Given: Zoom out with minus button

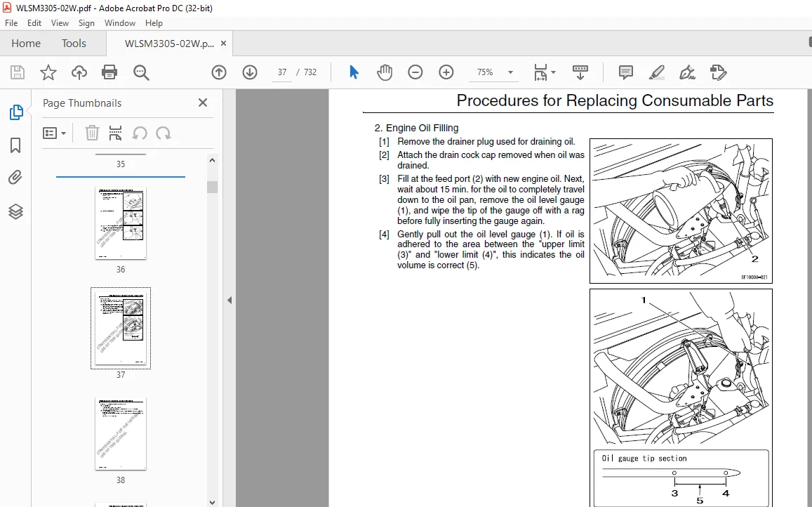Looking at the screenshot, I should tap(415, 72).
